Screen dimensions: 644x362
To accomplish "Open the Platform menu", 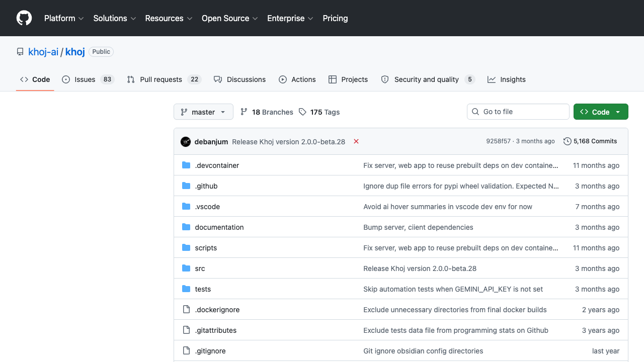I will click(64, 18).
